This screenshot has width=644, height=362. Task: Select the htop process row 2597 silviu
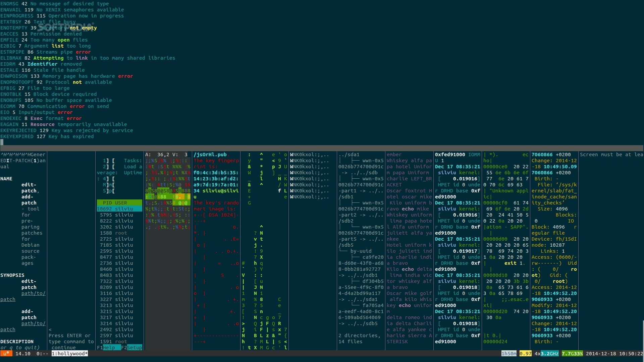[x=116, y=336]
